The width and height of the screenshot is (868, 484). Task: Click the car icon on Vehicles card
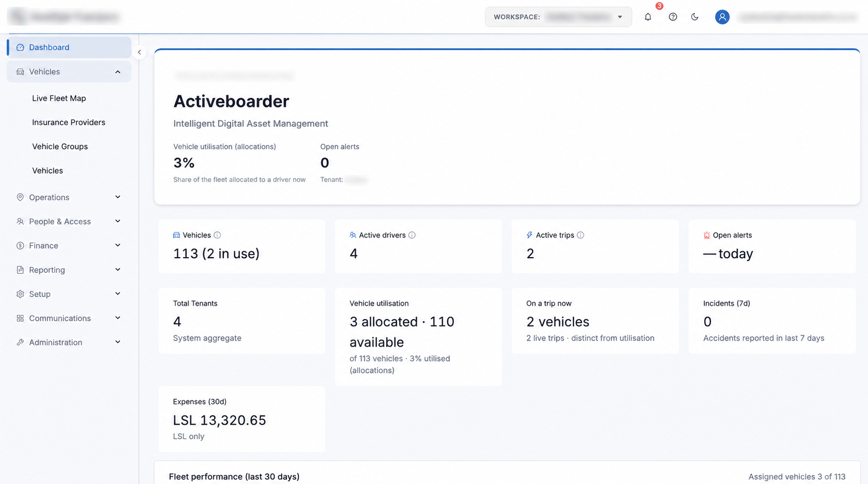(176, 235)
